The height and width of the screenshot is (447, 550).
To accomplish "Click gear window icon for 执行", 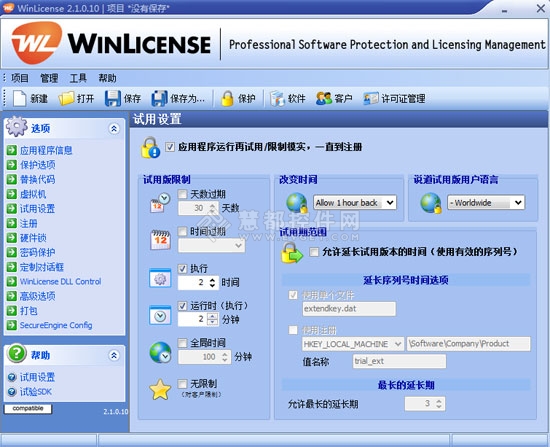I will click(160, 278).
